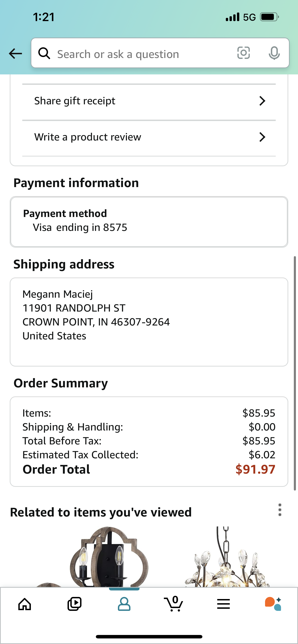Open the hamburger menu tab
298x644 pixels.
223,604
